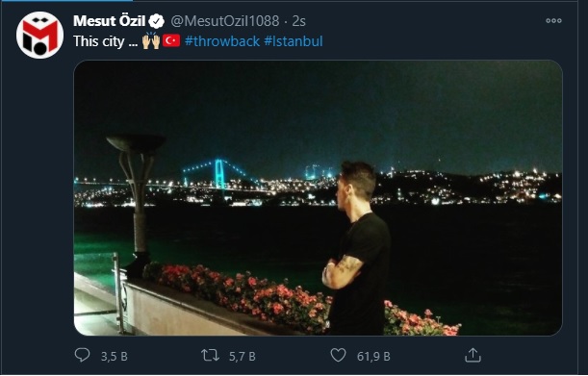Retweet this post using the arrows icon
Screen dimensions: 588x376
[210, 355]
